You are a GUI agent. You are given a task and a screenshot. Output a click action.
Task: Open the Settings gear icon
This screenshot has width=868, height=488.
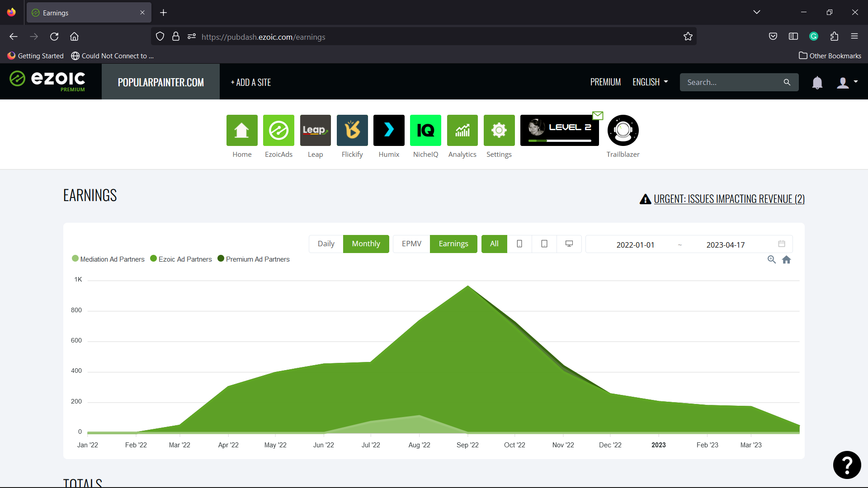click(499, 130)
